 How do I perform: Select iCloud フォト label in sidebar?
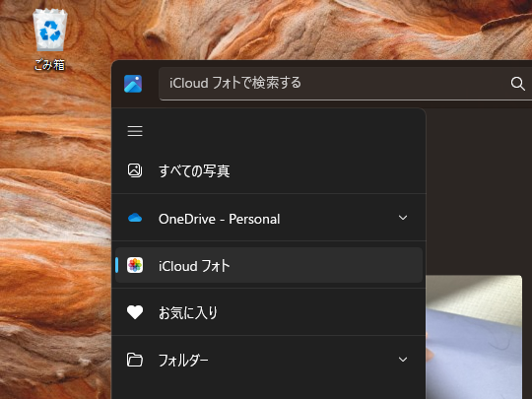click(194, 266)
